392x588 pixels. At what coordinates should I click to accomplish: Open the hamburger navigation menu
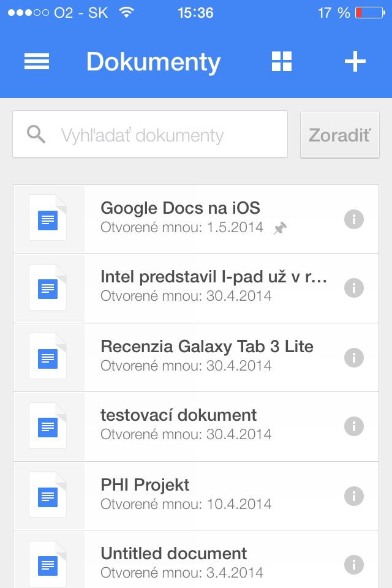37,62
